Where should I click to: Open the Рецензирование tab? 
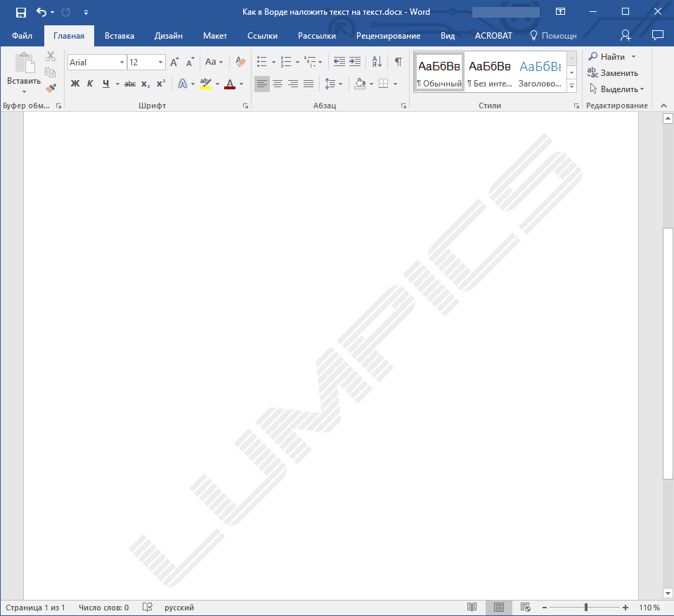(x=388, y=36)
